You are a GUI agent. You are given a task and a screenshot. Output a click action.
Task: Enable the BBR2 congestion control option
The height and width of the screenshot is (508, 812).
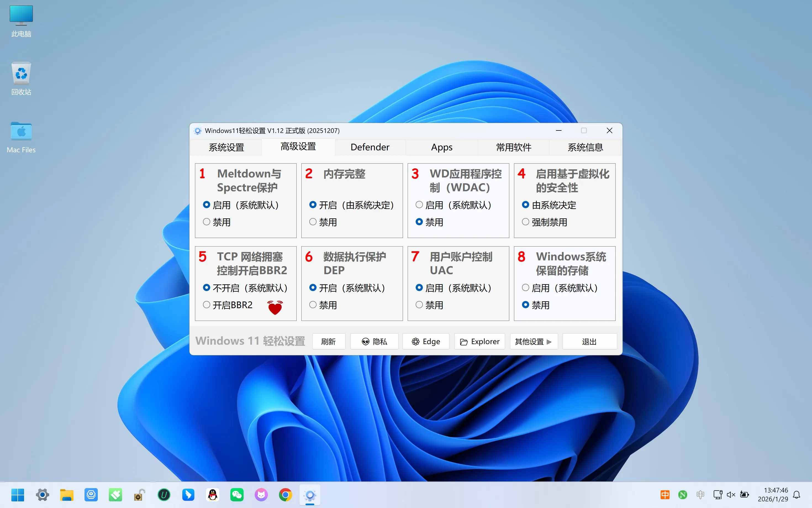click(x=207, y=305)
